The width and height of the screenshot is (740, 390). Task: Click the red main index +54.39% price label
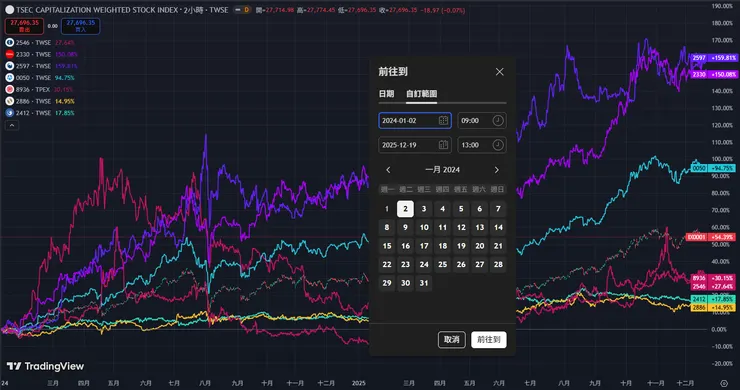point(710,237)
